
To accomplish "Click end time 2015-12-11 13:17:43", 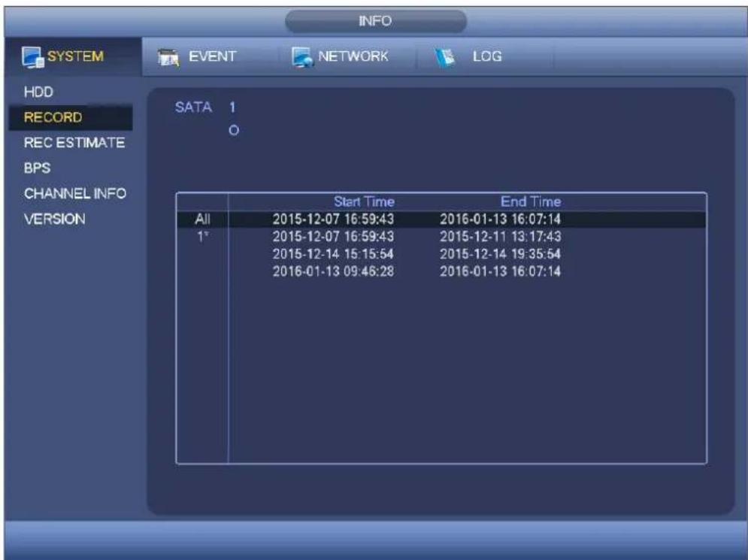I will point(501,237).
